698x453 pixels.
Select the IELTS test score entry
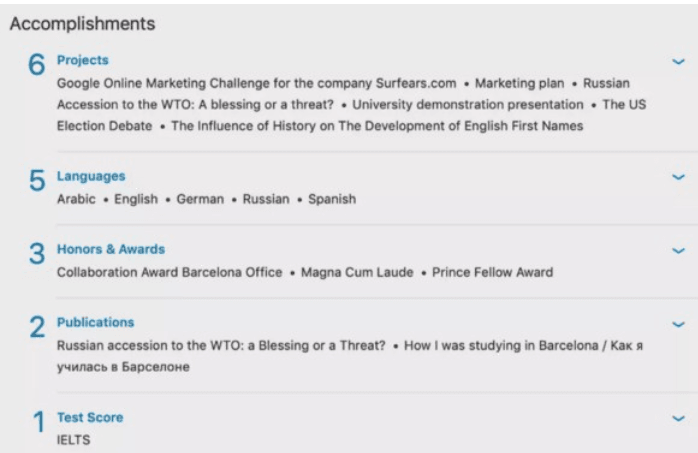pos(73,440)
